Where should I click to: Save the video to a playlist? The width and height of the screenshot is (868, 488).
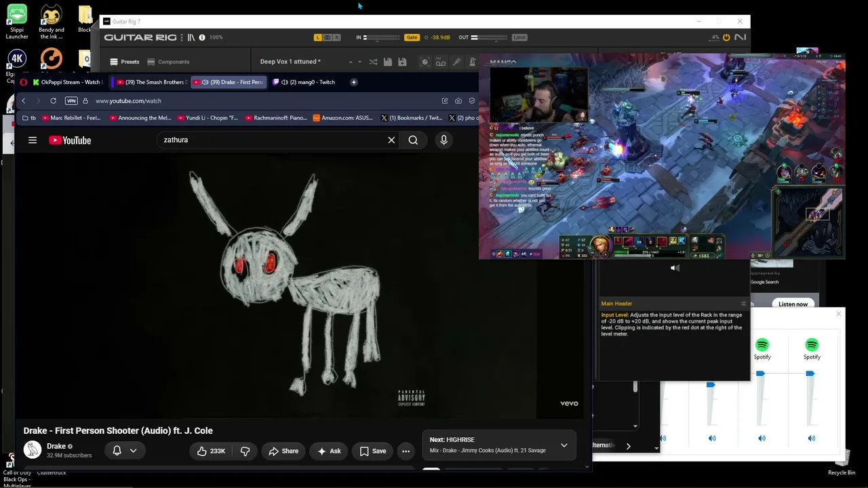(x=373, y=451)
